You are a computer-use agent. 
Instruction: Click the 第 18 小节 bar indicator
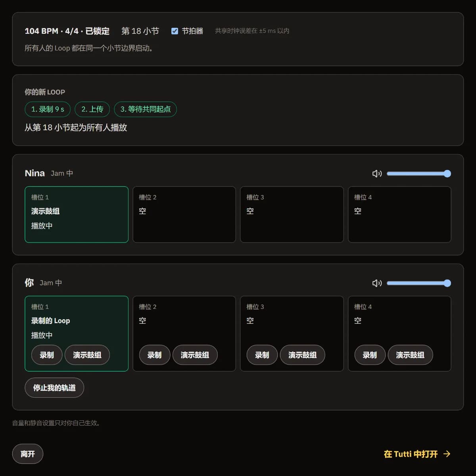140,31
